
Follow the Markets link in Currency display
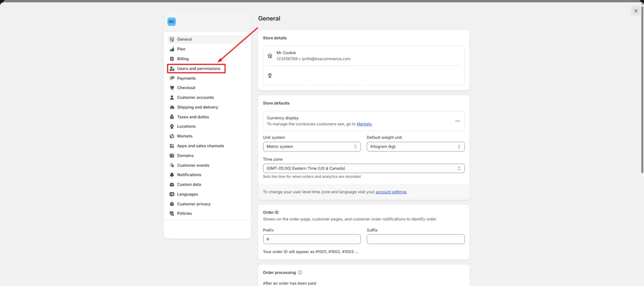364,124
